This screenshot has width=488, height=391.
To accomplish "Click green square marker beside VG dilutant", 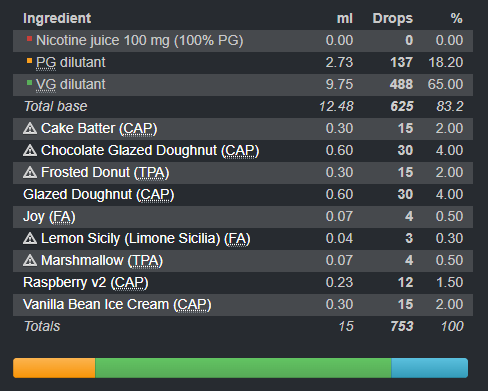I will pyautogui.click(x=29, y=82).
